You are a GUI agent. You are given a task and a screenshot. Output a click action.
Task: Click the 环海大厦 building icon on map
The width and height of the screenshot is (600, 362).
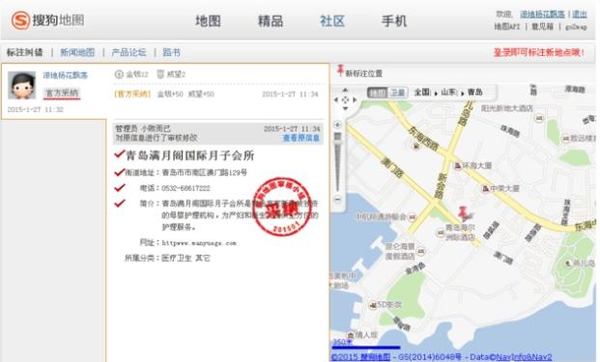[457, 166]
